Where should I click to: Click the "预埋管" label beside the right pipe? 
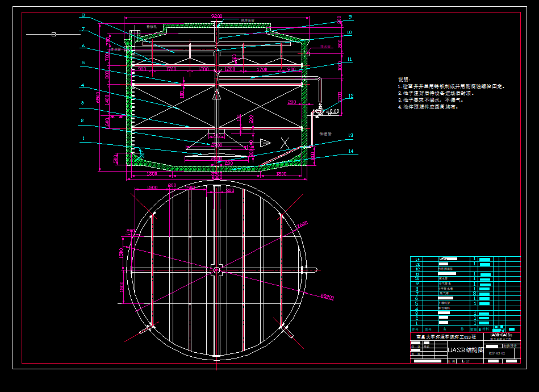pyautogui.click(x=325, y=134)
